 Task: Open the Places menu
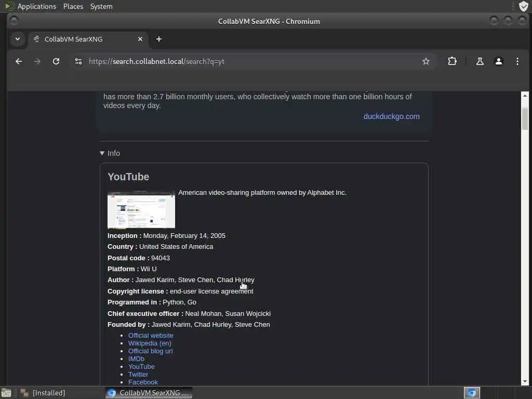coord(73,6)
